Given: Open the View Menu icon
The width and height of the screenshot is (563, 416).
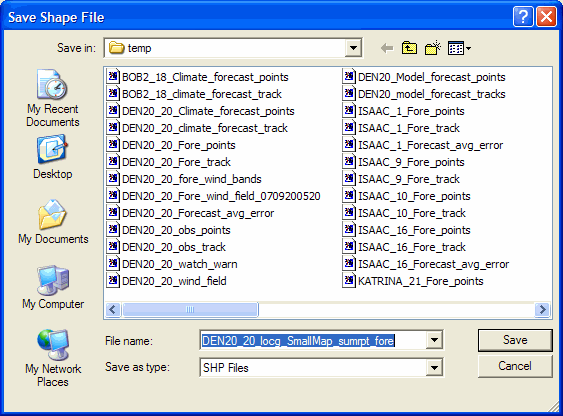Looking at the screenshot, I should (x=459, y=48).
